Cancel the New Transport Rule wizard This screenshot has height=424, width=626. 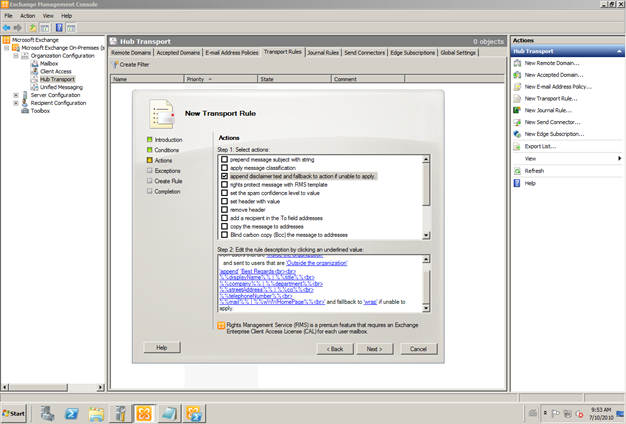coord(418,349)
